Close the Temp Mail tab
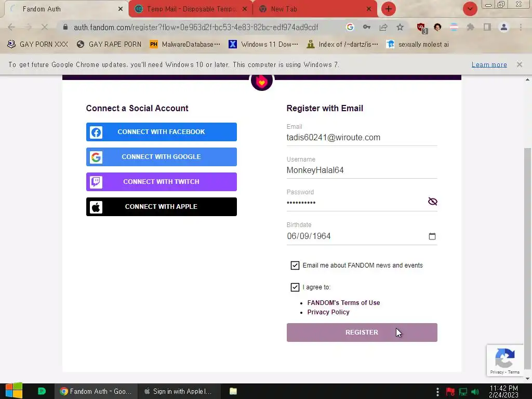The width and height of the screenshot is (532, 399). [x=244, y=9]
